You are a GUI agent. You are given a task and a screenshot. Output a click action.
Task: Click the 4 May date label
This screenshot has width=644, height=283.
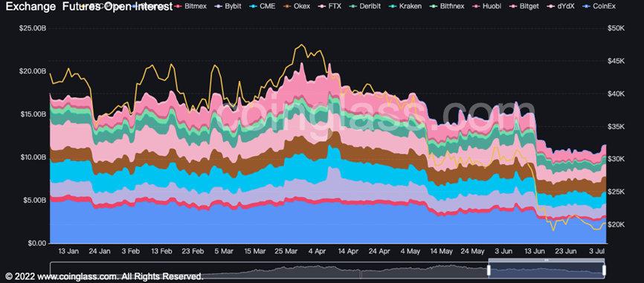[410, 251]
